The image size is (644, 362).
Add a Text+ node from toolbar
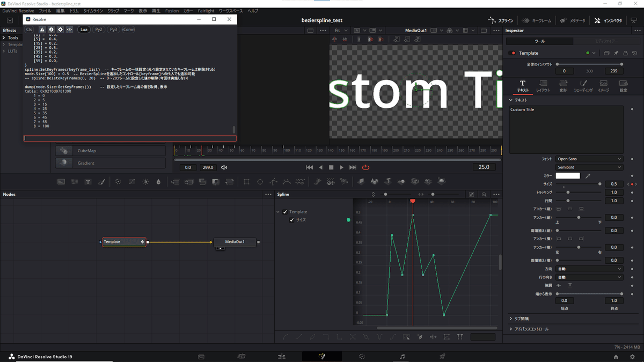pos(88,182)
